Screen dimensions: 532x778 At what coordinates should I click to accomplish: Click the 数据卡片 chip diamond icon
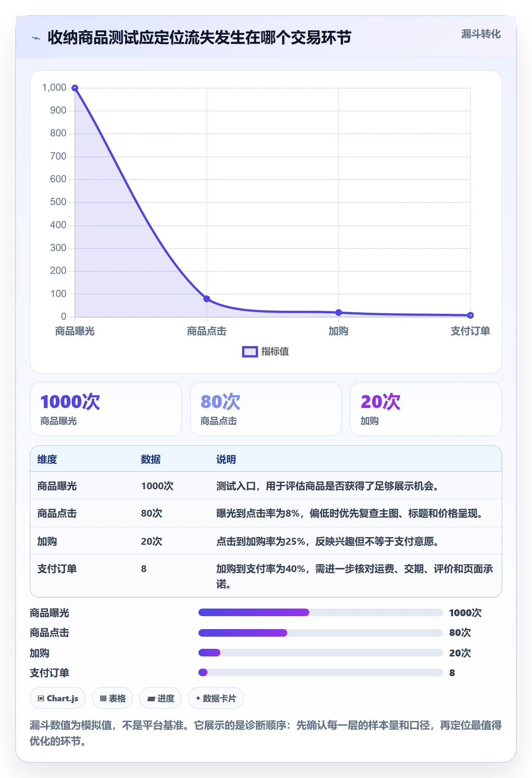tap(198, 698)
